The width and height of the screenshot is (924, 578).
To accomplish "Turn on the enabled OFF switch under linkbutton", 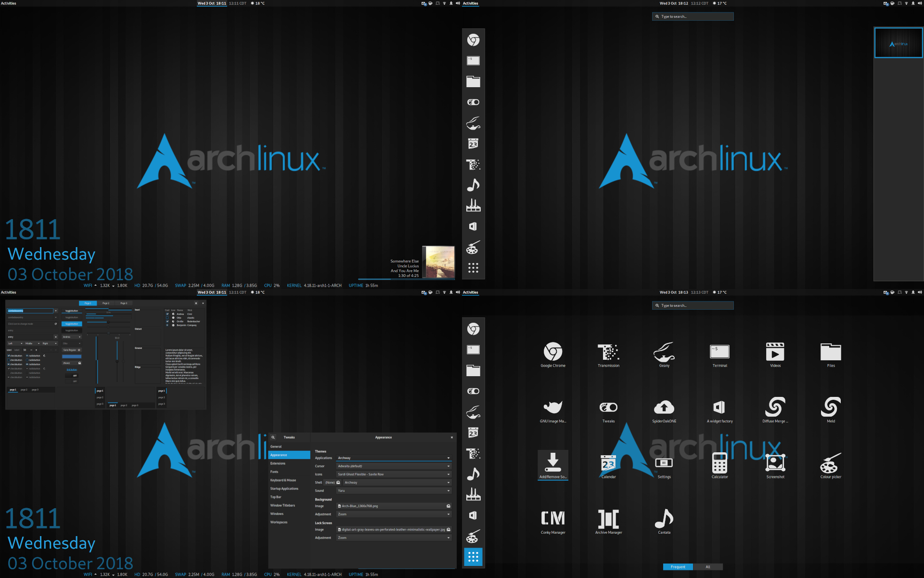I will coord(72,376).
